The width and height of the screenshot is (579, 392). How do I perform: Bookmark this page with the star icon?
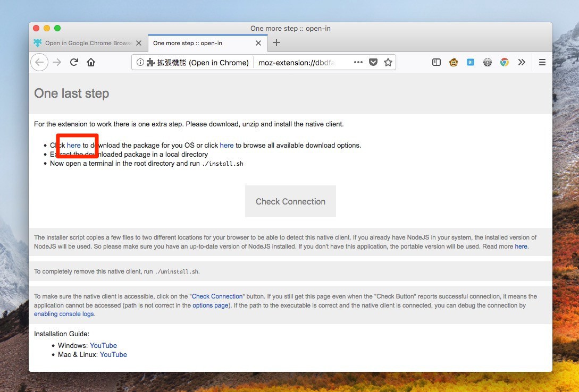[x=388, y=62]
